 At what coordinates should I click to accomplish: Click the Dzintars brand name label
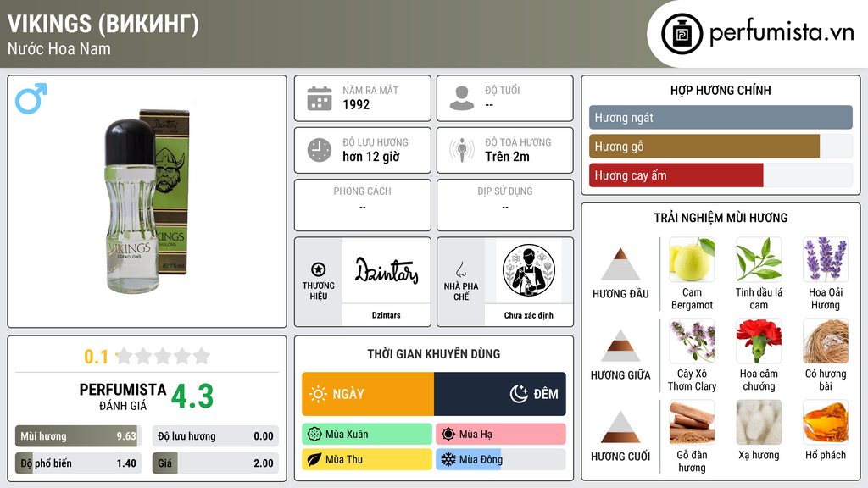click(387, 315)
